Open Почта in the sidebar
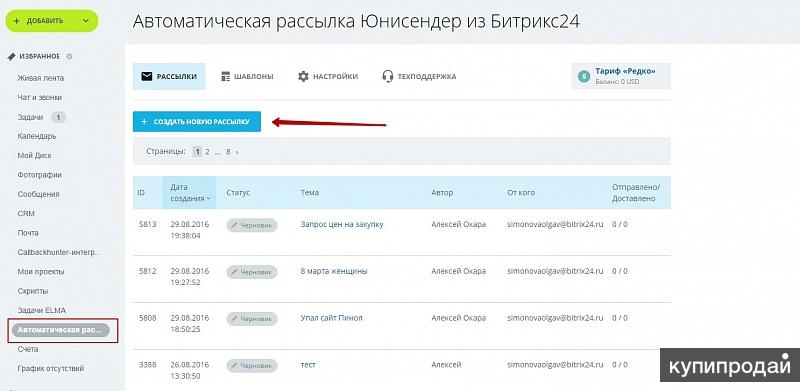The image size is (800, 391). pyautogui.click(x=28, y=233)
